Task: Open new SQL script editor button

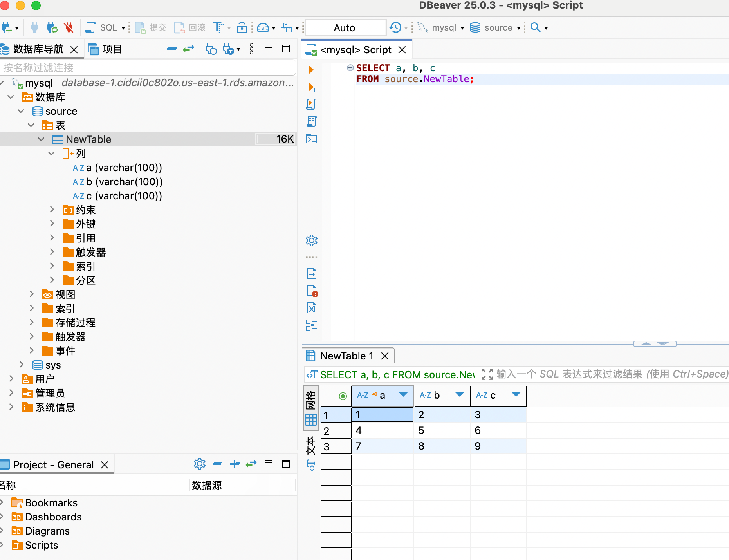Action: (101, 27)
